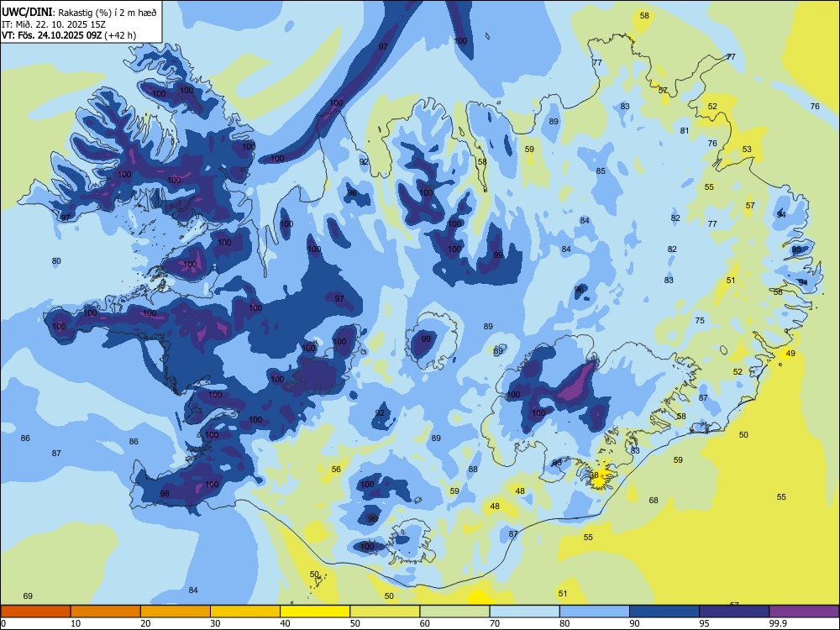Click the 'UWC/DINI: Rakastig (%) í 2 m hæð' title
Screen dimensions: 840x630
coord(79,13)
